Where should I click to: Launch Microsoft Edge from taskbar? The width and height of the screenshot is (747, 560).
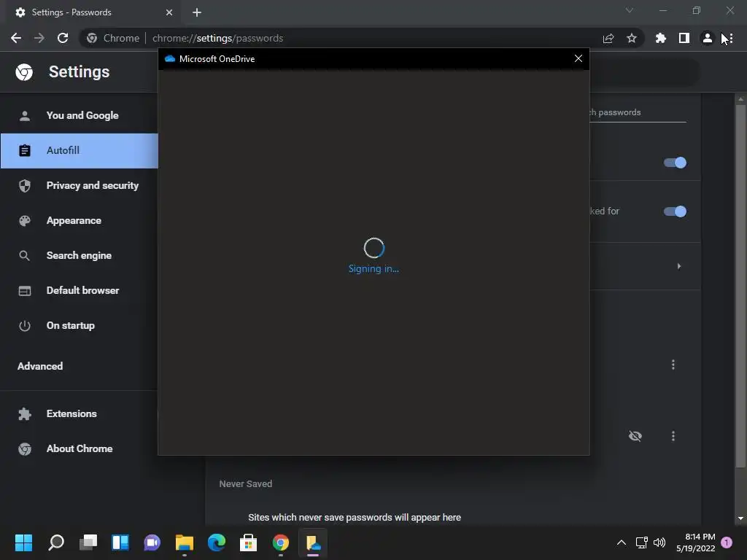[216, 542]
